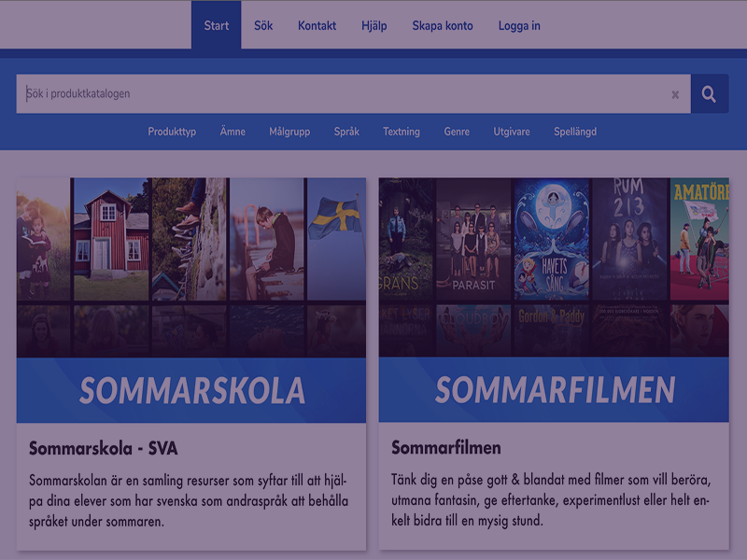747x560 pixels.
Task: Open the Sommarfilmen heading link
Action: tap(446, 448)
